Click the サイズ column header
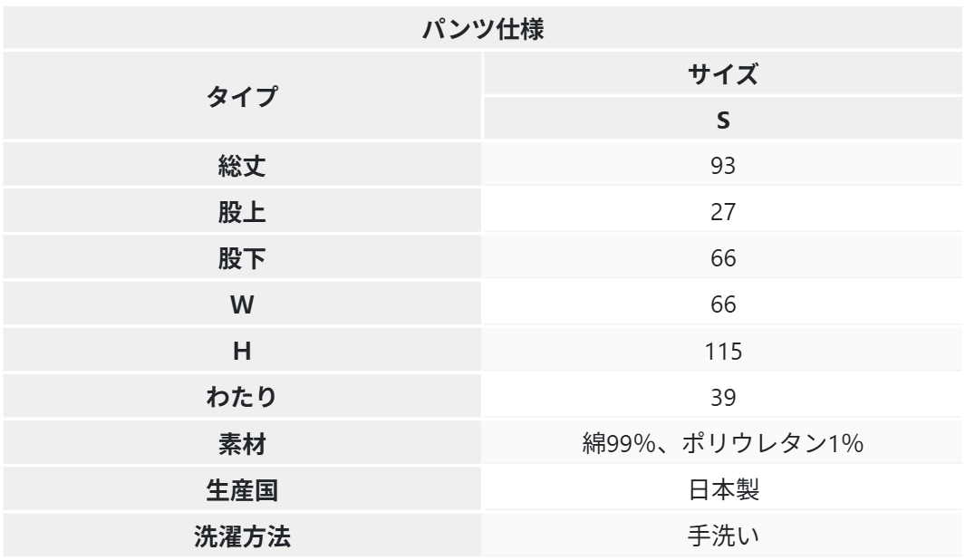Screen dimensions: 965x560 coord(722,74)
